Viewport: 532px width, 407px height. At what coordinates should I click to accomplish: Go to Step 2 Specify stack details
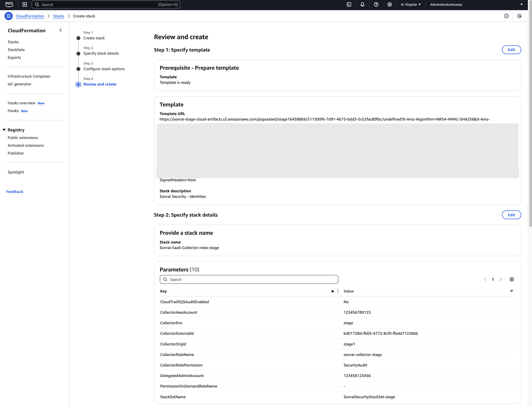point(101,53)
